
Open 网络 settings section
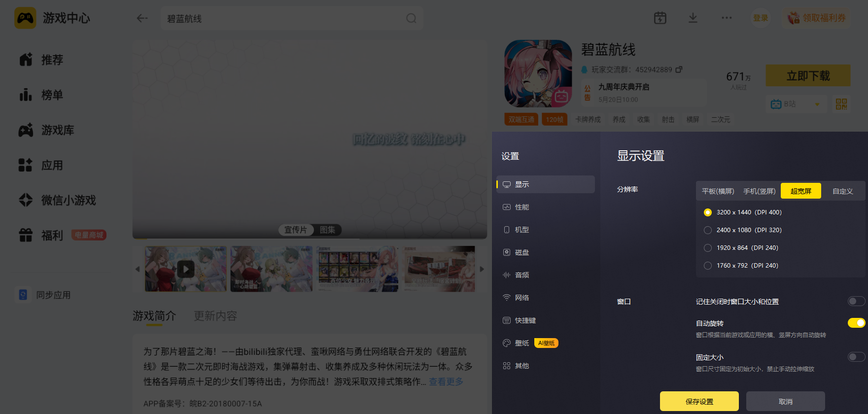click(546, 298)
